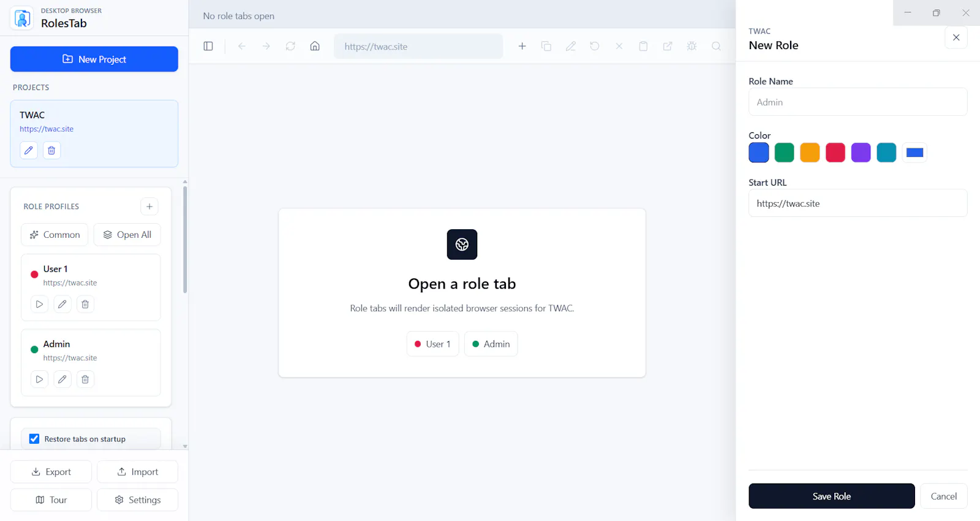Open the bug debug icon in toolbar
Screen dimensions: 980x521
[x=692, y=46]
